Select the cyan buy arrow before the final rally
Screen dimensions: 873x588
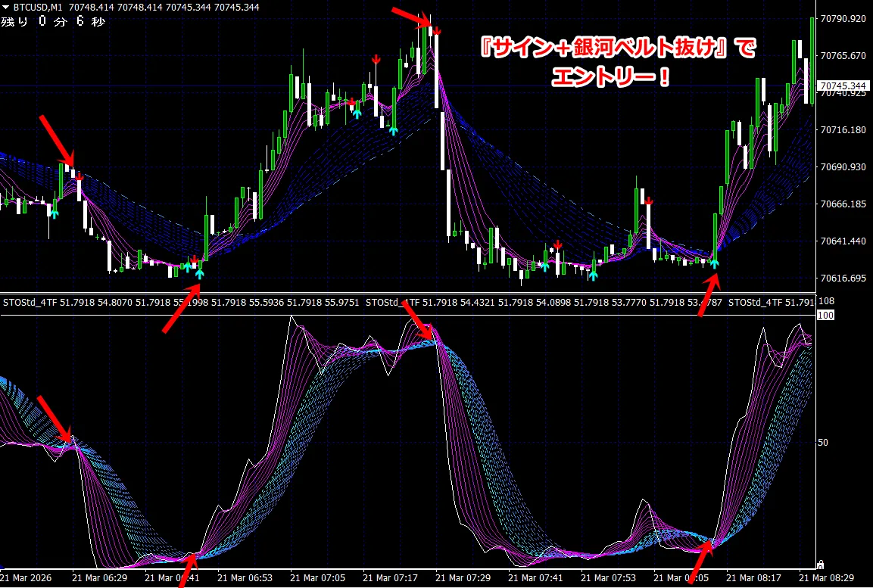[714, 264]
